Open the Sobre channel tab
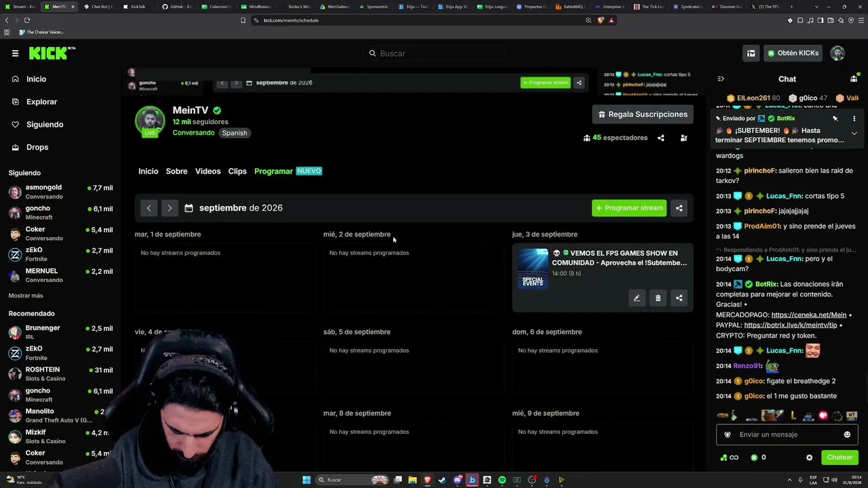Image resolution: width=868 pixels, height=488 pixels. pos(176,171)
